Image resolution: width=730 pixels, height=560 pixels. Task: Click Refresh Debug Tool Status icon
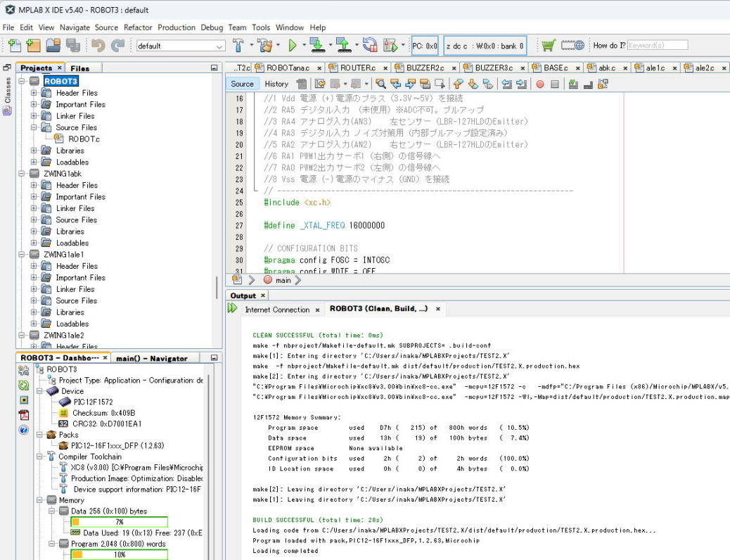pos(23,386)
